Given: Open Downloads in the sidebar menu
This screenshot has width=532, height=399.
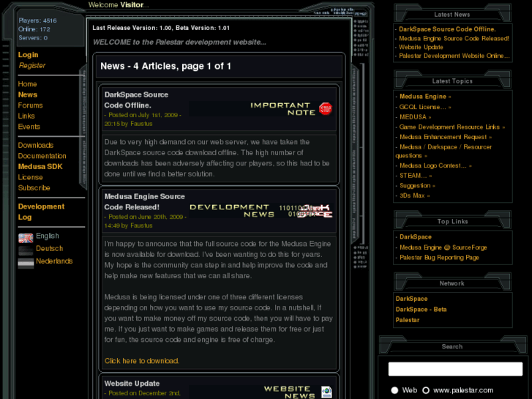Looking at the screenshot, I should 36,145.
